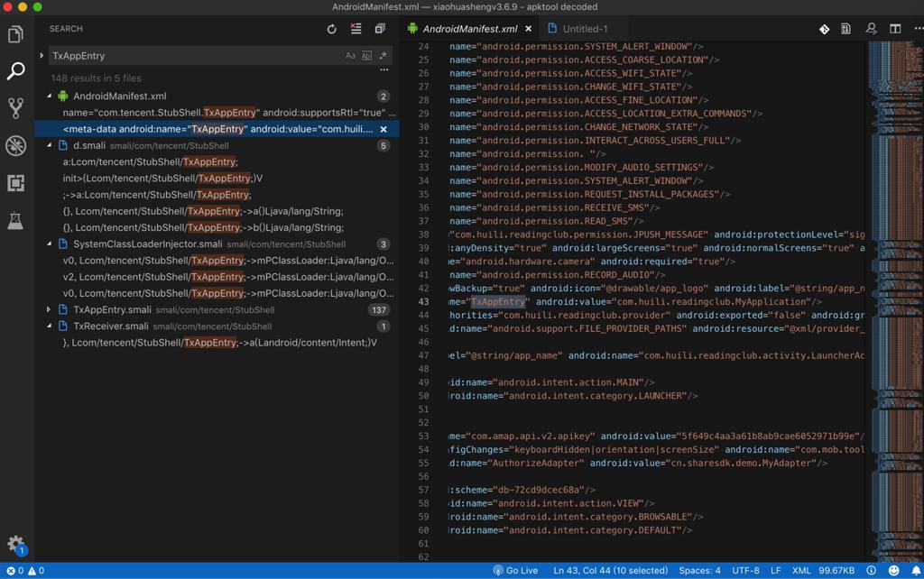Viewport: 924px width, 579px height.
Task: Expand the TxAppEntry.smali results group
Action: pos(50,309)
